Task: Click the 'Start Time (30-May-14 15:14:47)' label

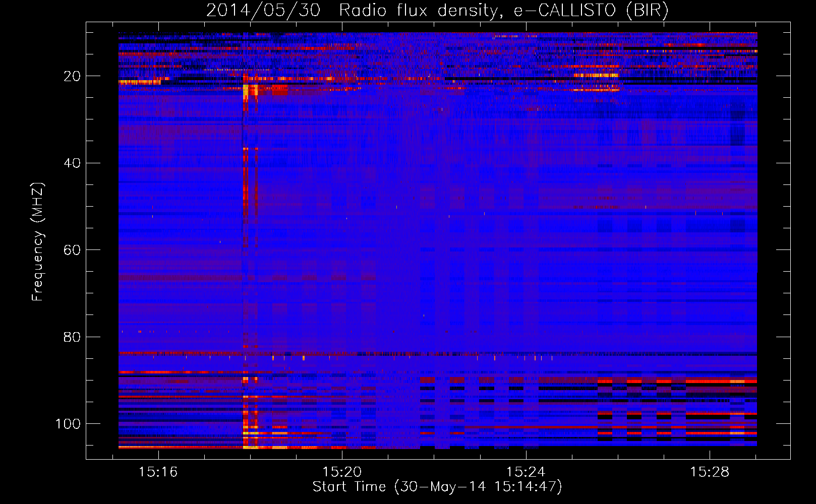Action: tap(437, 487)
